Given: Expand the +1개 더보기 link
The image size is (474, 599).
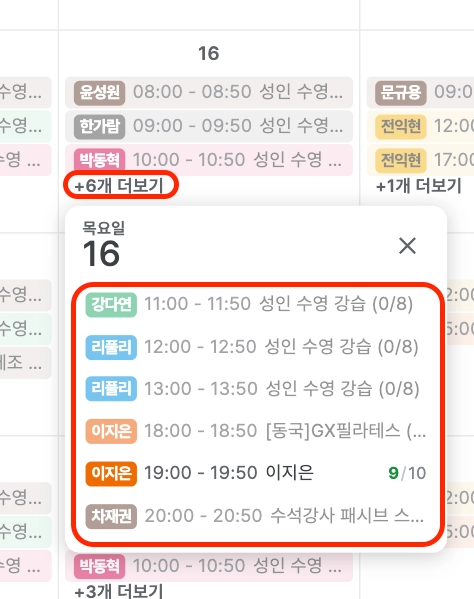Looking at the screenshot, I should (419, 186).
